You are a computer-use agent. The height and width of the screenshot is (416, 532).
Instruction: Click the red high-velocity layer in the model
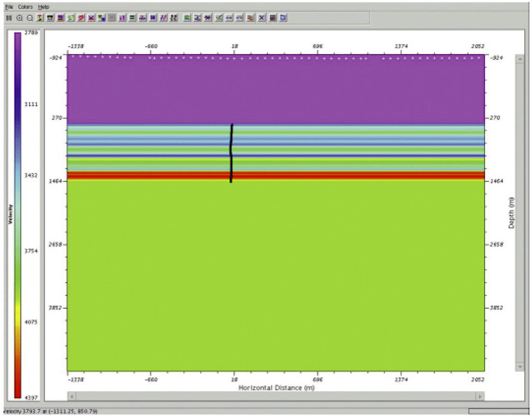tap(276, 175)
